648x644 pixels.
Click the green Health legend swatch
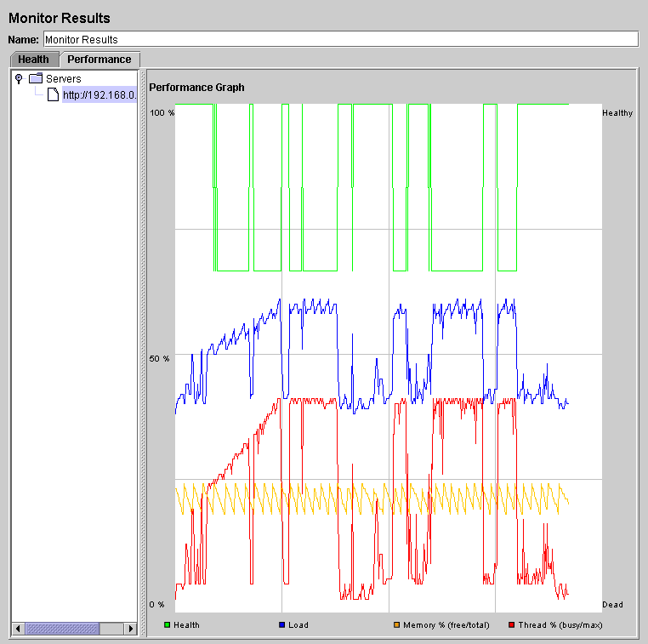(x=168, y=625)
